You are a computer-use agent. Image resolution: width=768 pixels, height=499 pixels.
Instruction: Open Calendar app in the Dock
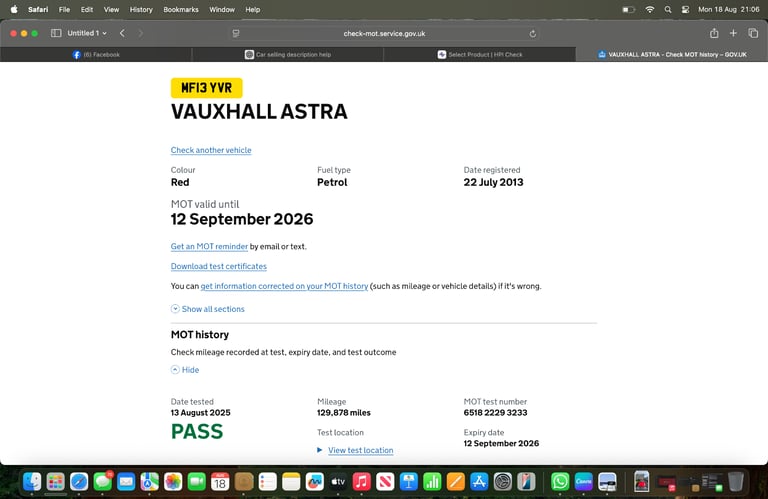click(220, 482)
